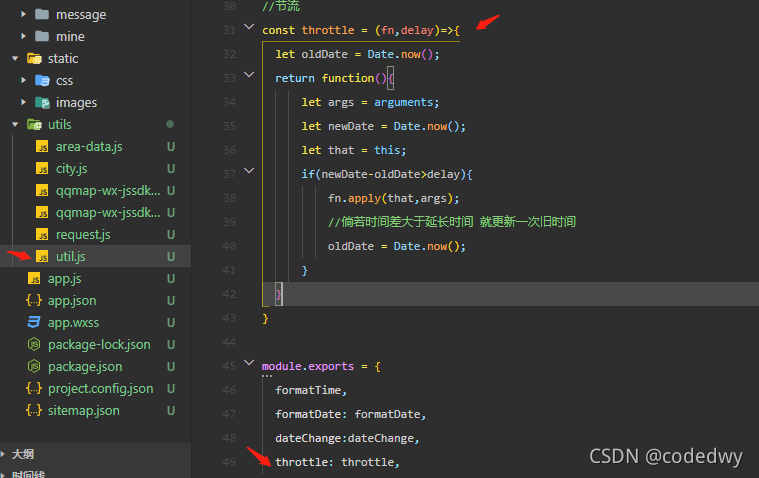Click 'arguments' on line 34

tap(404, 102)
